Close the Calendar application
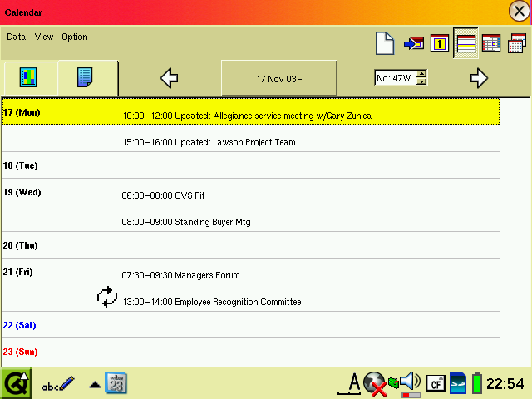The width and height of the screenshot is (532, 399). coord(519,11)
